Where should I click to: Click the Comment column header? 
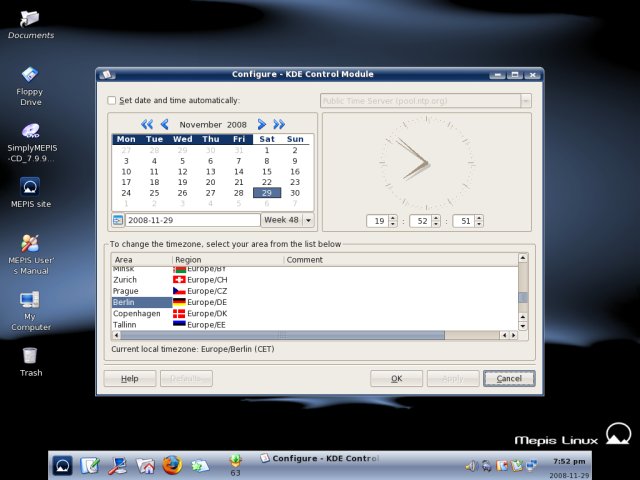pos(400,260)
